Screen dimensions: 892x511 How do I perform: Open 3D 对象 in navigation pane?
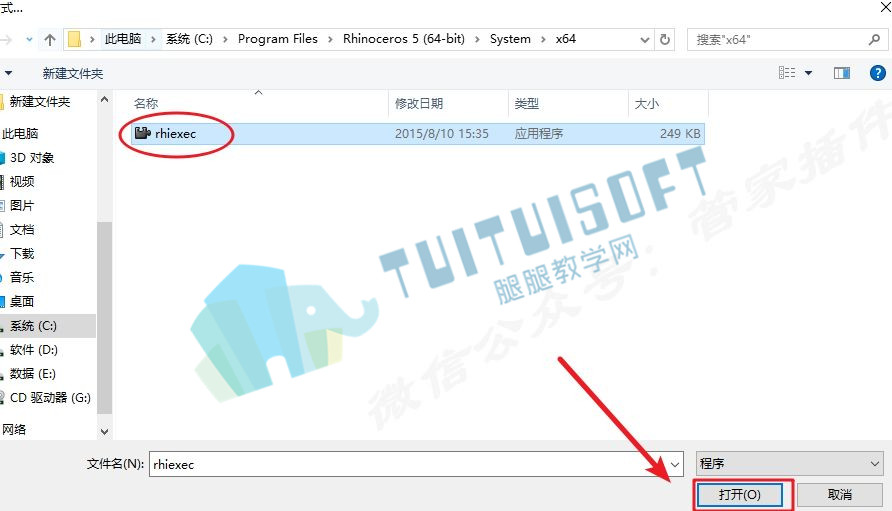coord(32,157)
